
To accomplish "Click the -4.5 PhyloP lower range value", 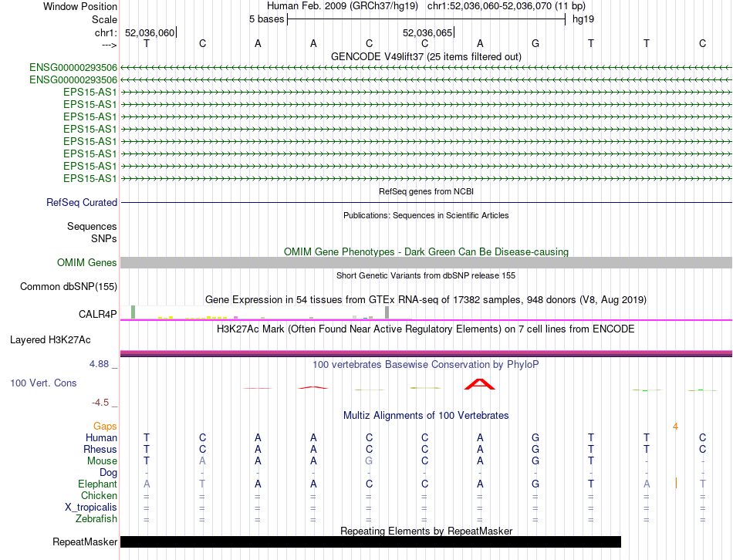I will [100, 403].
